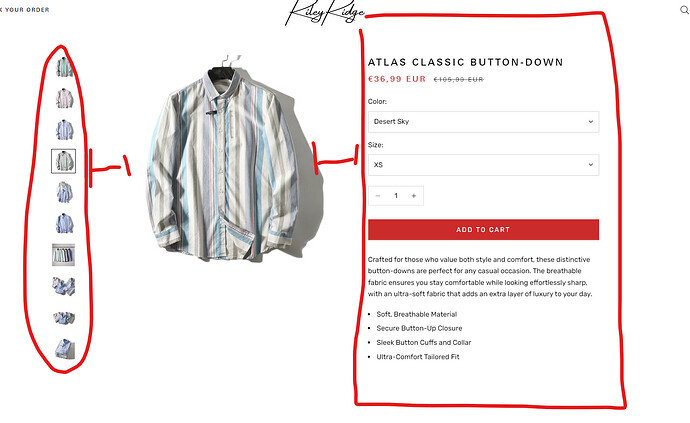Select the currently highlighted fourth shirt thumbnail

point(64,161)
